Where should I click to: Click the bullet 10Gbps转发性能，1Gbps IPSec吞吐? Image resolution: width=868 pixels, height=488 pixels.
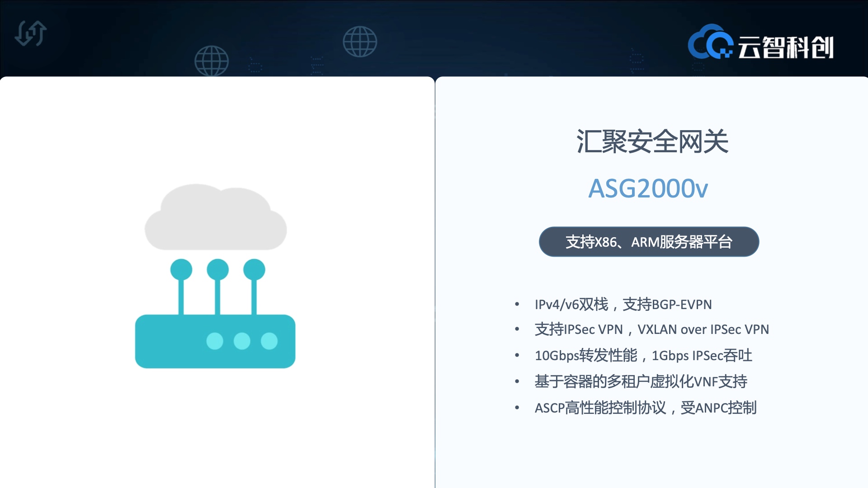coord(643,356)
